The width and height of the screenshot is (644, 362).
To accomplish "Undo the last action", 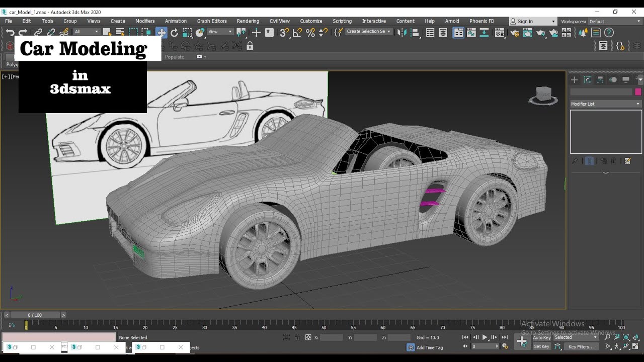I will pos(10,33).
